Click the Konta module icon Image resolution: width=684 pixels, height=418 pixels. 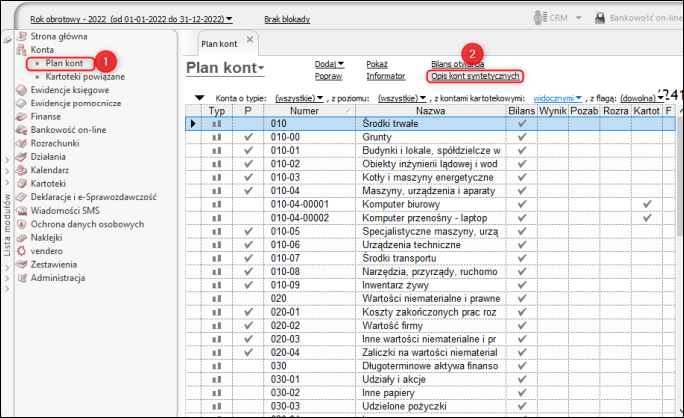pyautogui.click(x=21, y=50)
